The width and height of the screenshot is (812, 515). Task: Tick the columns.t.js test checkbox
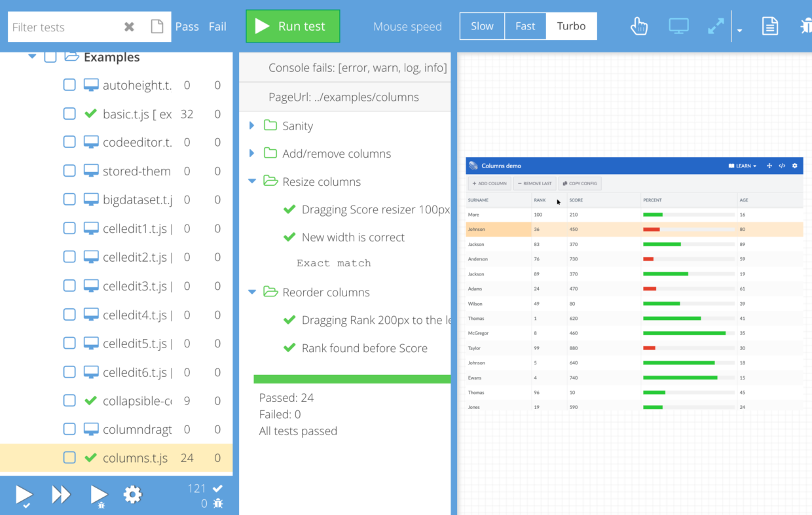(69, 458)
